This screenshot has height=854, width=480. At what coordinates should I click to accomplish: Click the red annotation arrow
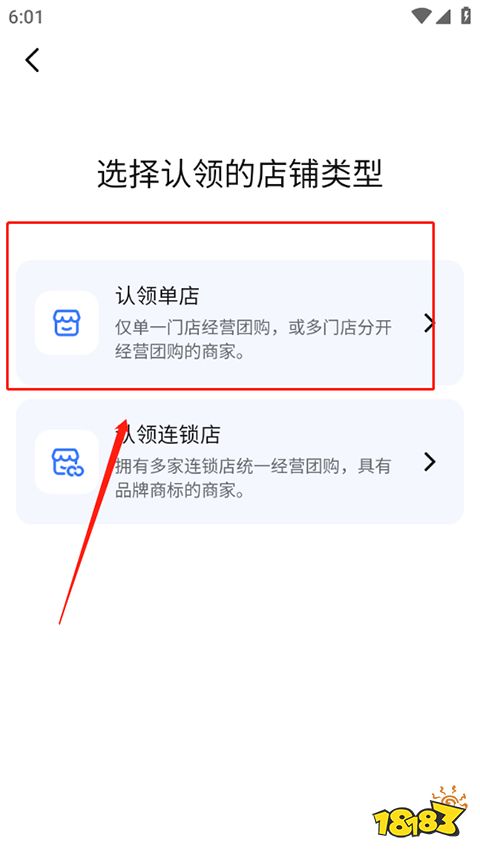(x=93, y=521)
